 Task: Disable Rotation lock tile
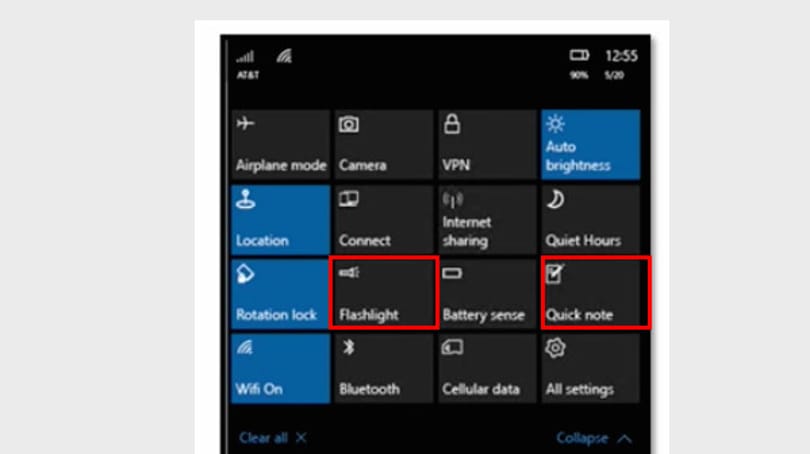pos(281,294)
